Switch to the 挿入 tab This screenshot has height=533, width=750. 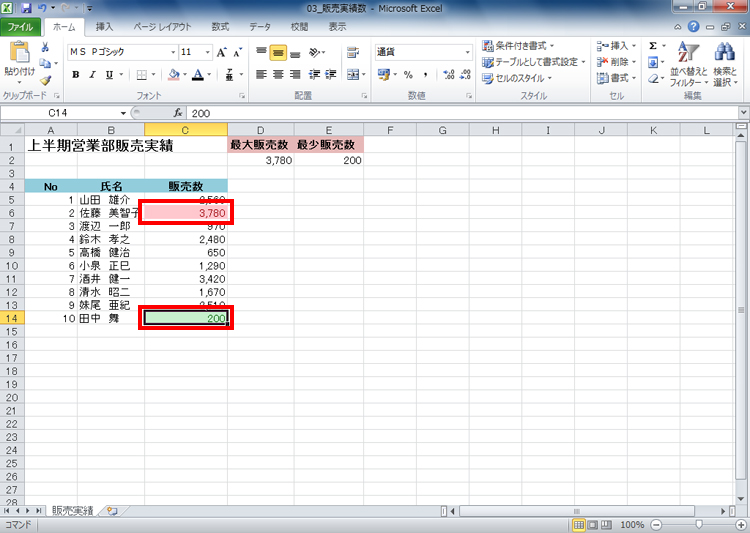pyautogui.click(x=104, y=27)
